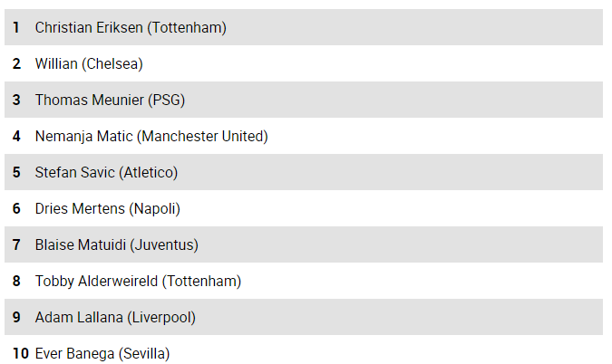Select the Adam Lallana (Liverpool) row
This screenshot has width=612, height=364.
(x=304, y=317)
